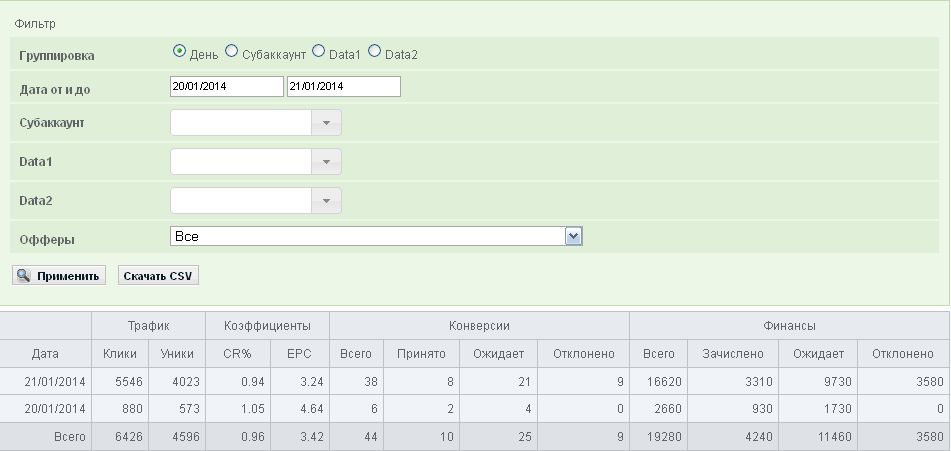This screenshot has height=451, width=951.
Task: Expand the Data1 filter dropdown arrow
Action: point(326,162)
